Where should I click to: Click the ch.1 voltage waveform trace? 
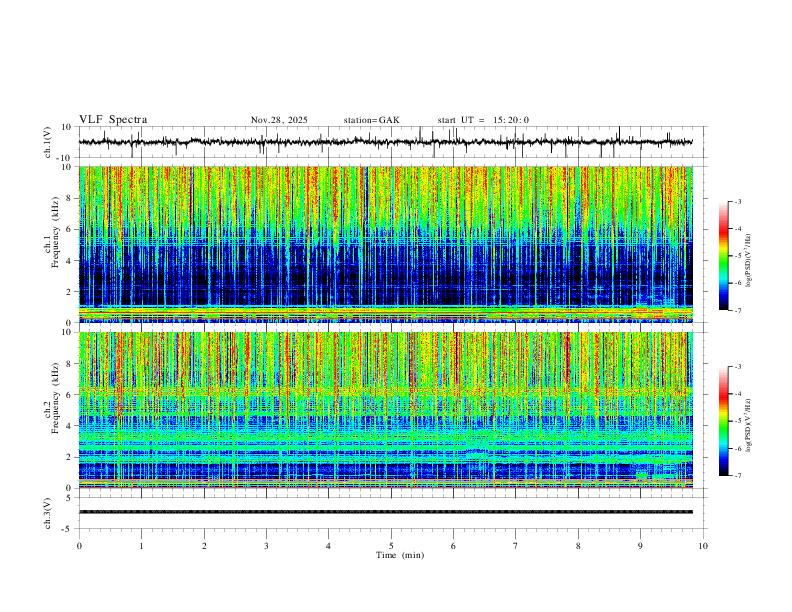(385, 142)
